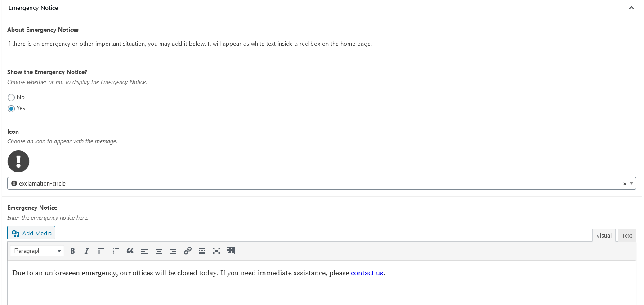The image size is (644, 305).
Task: Collapse the Emergency Notice panel
Action: [631, 8]
